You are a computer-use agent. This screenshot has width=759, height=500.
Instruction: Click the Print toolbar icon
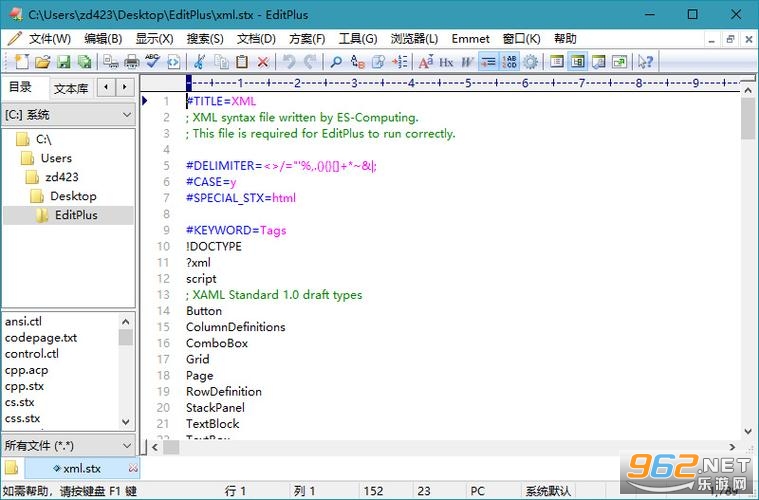pos(132,61)
